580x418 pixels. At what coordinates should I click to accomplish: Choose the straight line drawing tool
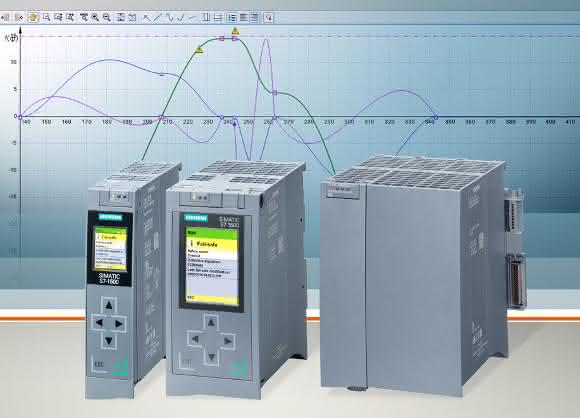coord(158,17)
